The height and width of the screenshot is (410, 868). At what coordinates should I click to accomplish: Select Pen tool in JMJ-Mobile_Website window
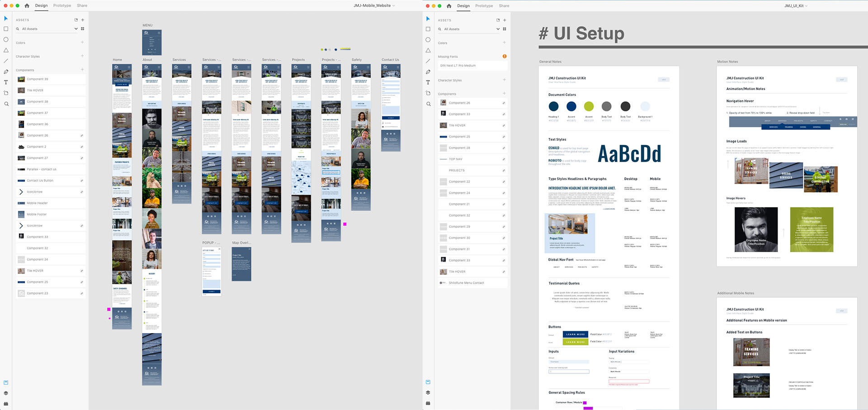click(6, 72)
